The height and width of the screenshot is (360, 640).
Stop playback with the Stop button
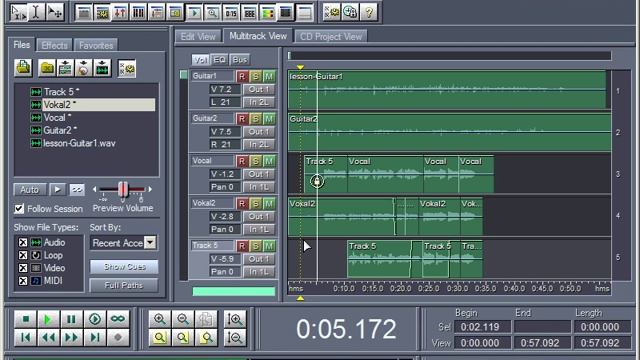point(25,319)
